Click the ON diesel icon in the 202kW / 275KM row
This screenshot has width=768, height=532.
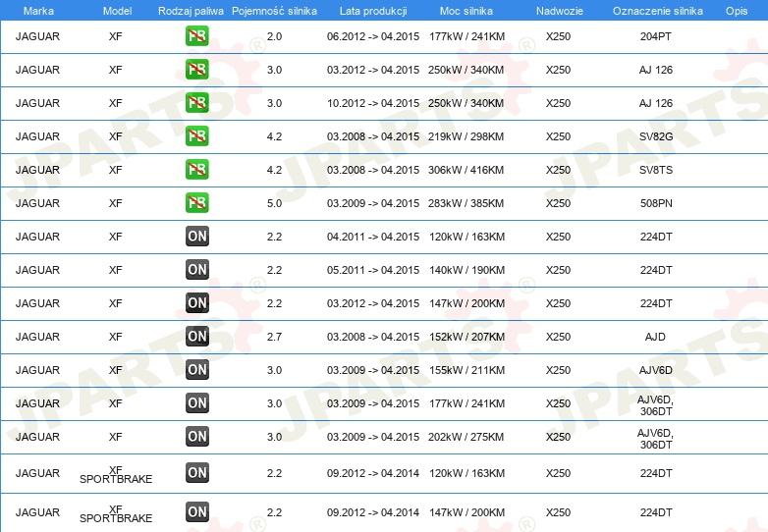[x=196, y=436]
